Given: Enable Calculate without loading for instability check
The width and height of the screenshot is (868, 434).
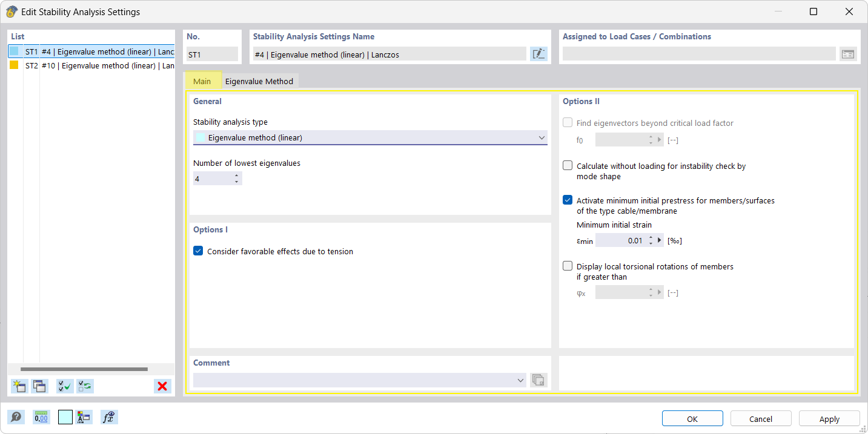Looking at the screenshot, I should coord(568,166).
